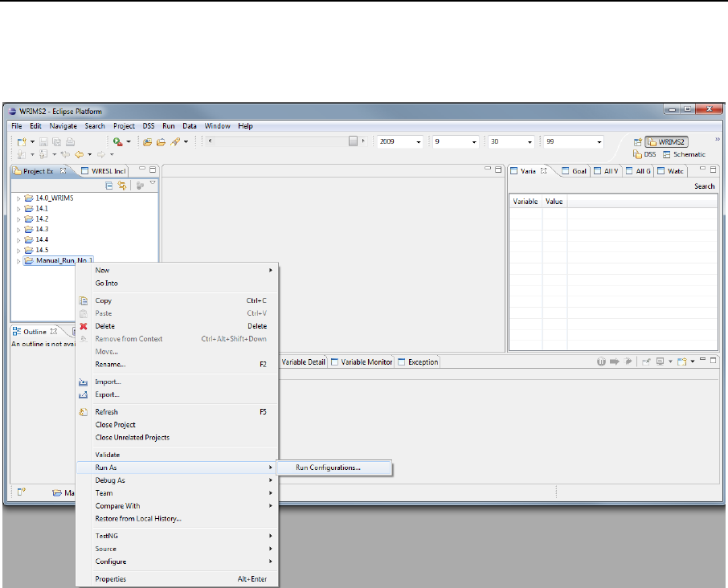Open the New wizard dropdown arrow
Viewport: 728px width, 588px height.
tap(32, 142)
